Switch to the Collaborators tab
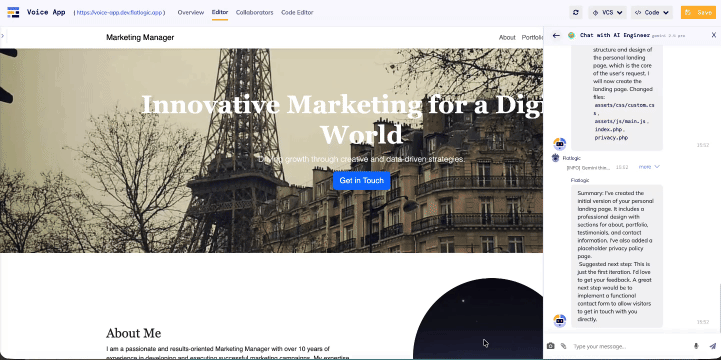Image resolution: width=721 pixels, height=360 pixels. point(254,12)
